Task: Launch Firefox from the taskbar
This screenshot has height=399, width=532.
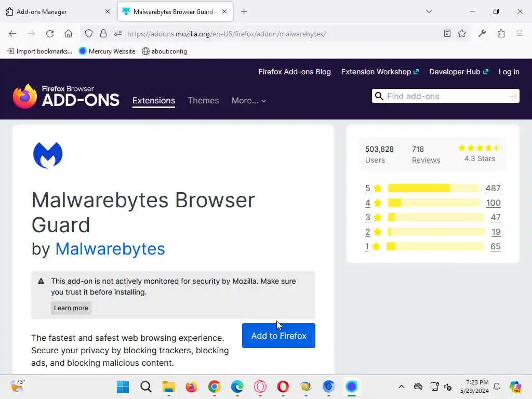Action: [191, 387]
